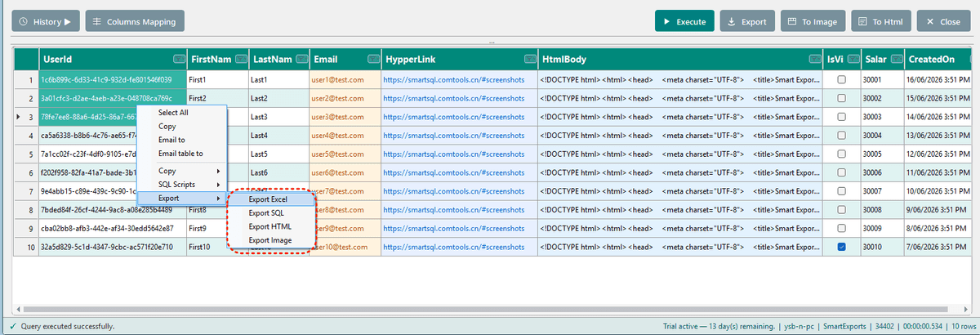Choose Export SQL from the submenu
This screenshot has height=335, width=980.
point(270,212)
